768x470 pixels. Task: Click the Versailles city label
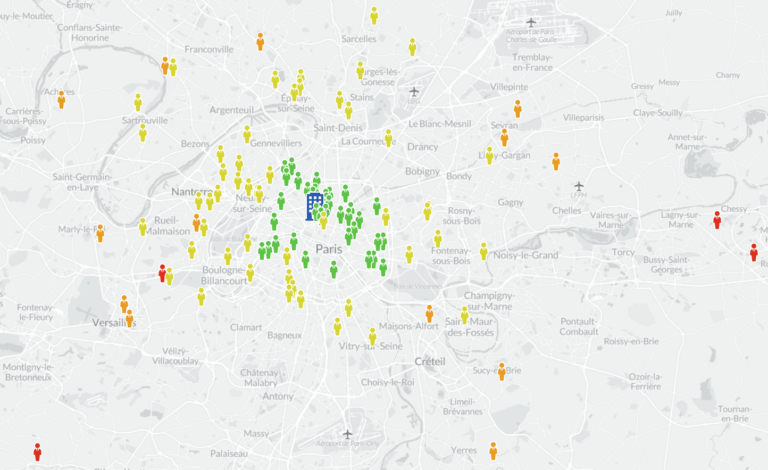coord(114,323)
